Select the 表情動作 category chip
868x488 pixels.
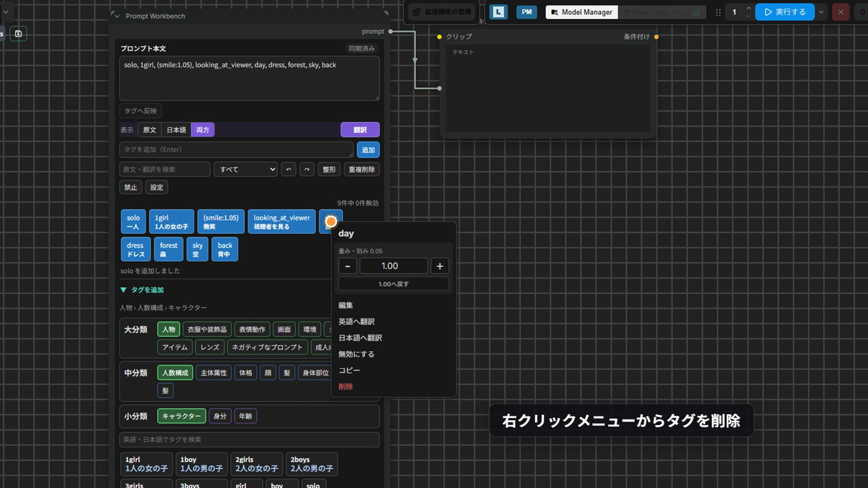(252, 329)
